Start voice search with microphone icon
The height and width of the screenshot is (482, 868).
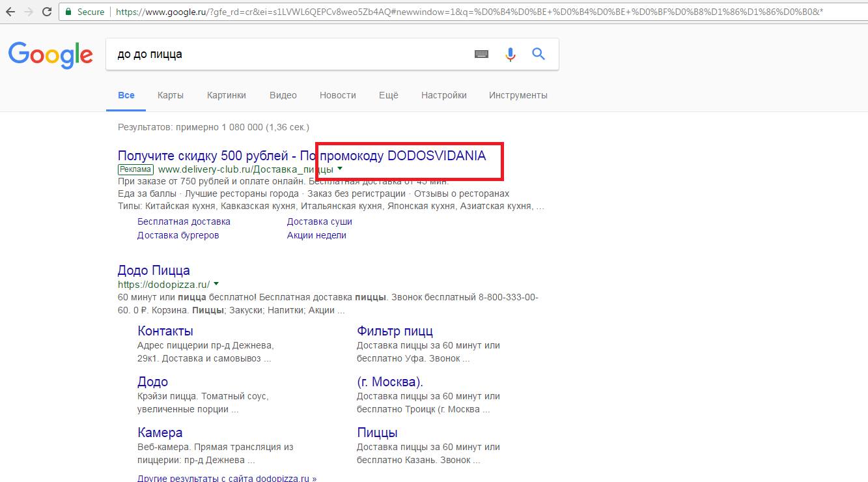coord(511,54)
